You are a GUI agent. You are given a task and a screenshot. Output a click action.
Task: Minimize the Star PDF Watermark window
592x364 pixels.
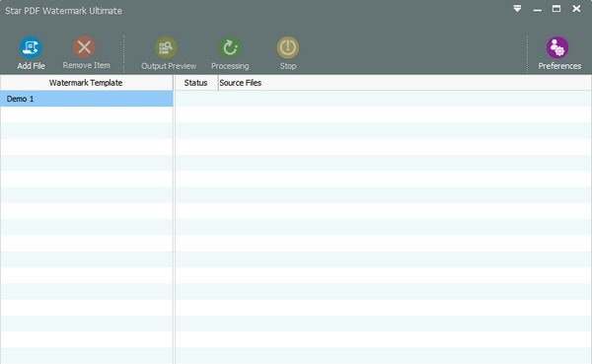[x=538, y=9]
